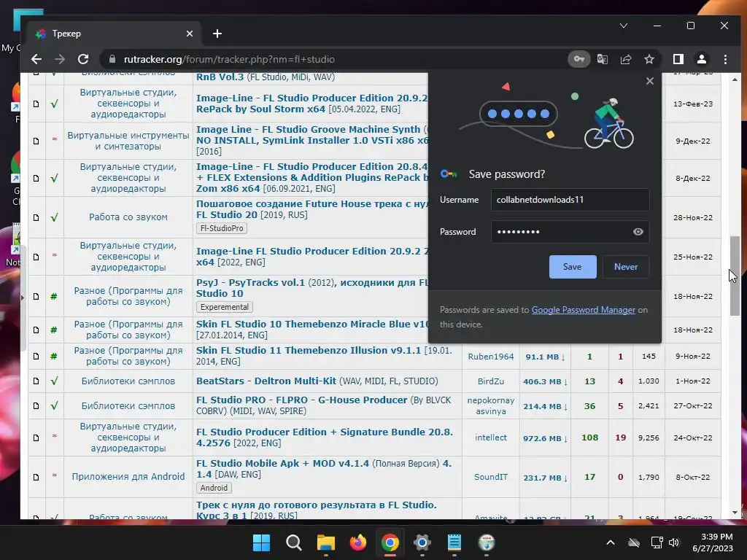Download the 231.7 MB torrent
This screenshot has width=747, height=560.
[545, 478]
